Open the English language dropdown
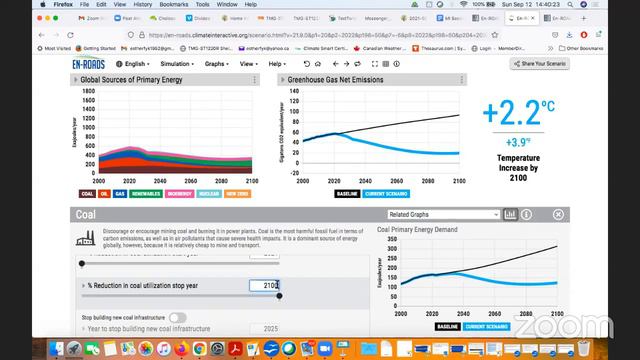 pos(133,64)
